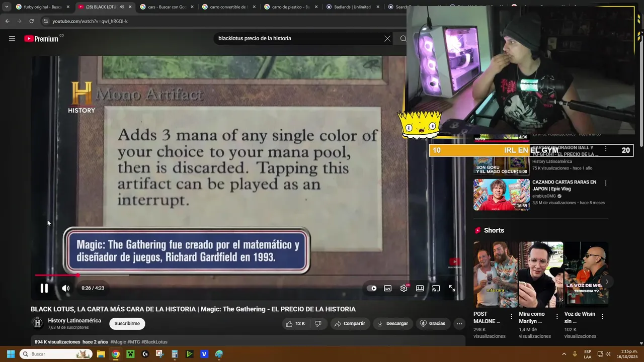This screenshot has height=362, width=644.
Task: Click the History Latinoamérica channel avatar
Action: pyautogui.click(x=37, y=323)
